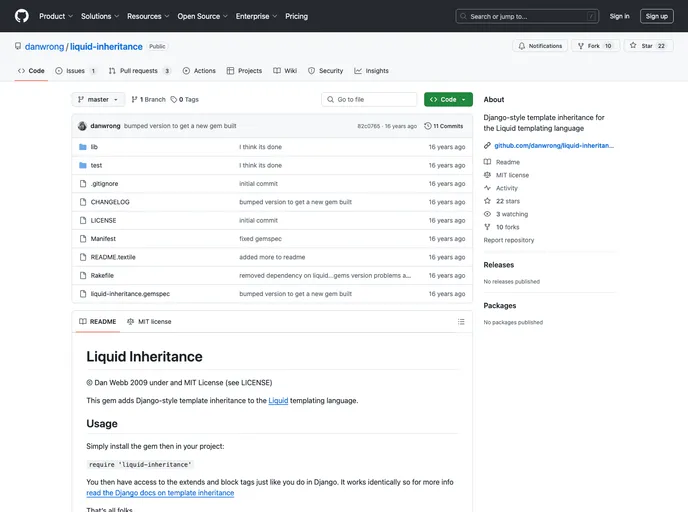Click the Notifications bell button

540,46
